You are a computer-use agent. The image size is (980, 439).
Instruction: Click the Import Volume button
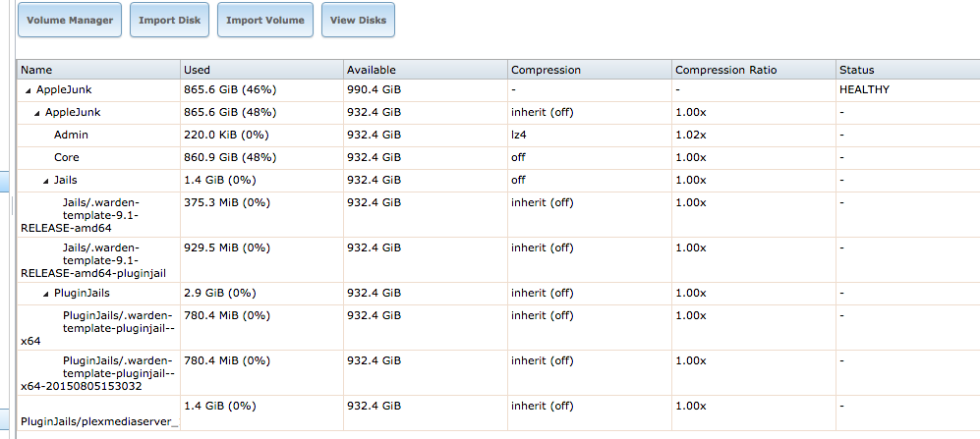[265, 20]
